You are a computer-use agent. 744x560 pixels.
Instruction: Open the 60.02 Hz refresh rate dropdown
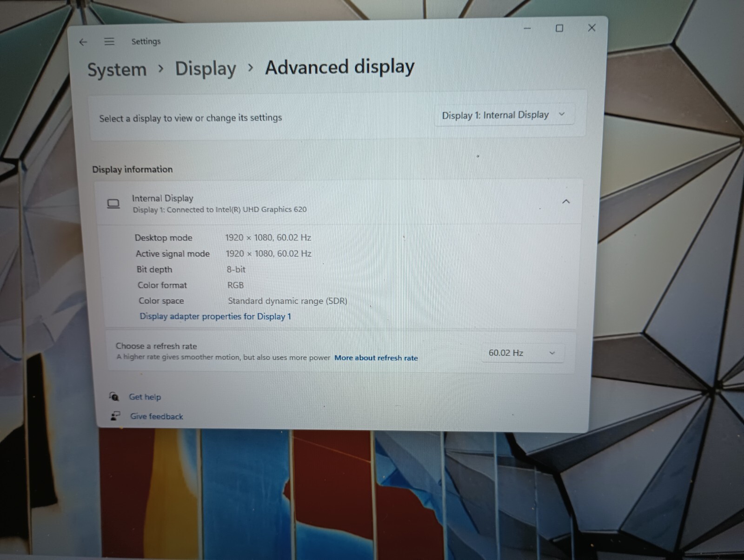pos(523,353)
